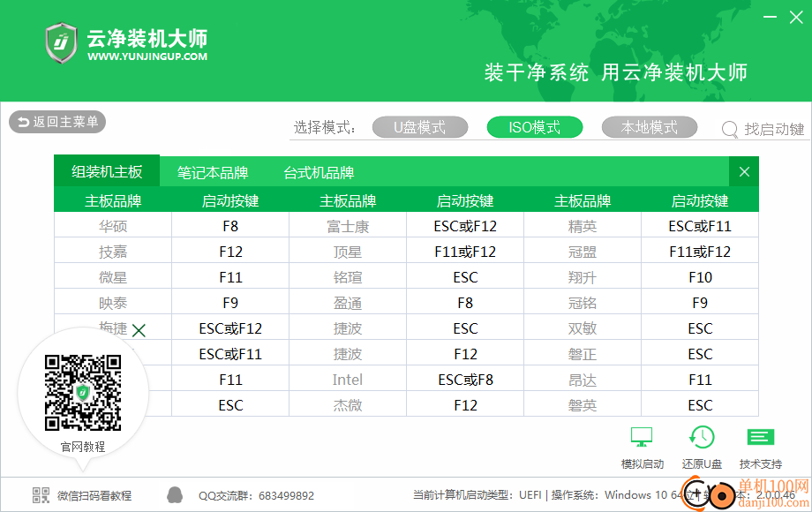This screenshot has width=812, height=512.
Task: Click the 云净装机大师 shield logo
Action: pos(61,43)
